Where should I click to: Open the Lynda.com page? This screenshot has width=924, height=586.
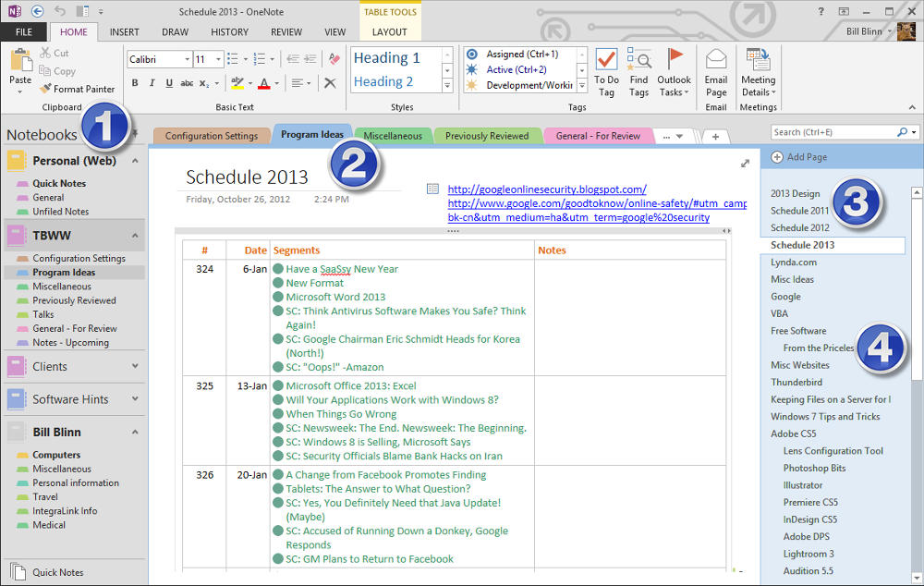(793, 262)
